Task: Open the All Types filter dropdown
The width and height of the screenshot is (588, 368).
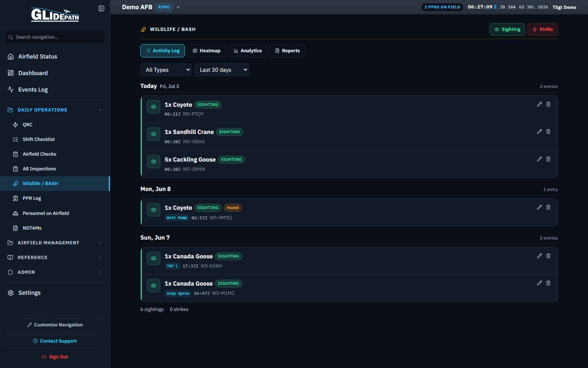Action: coord(166,70)
